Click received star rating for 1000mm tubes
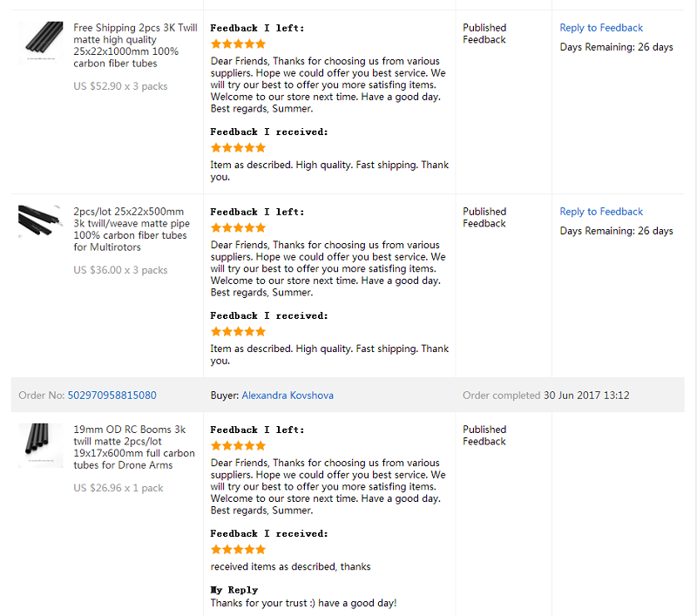 pos(238,147)
